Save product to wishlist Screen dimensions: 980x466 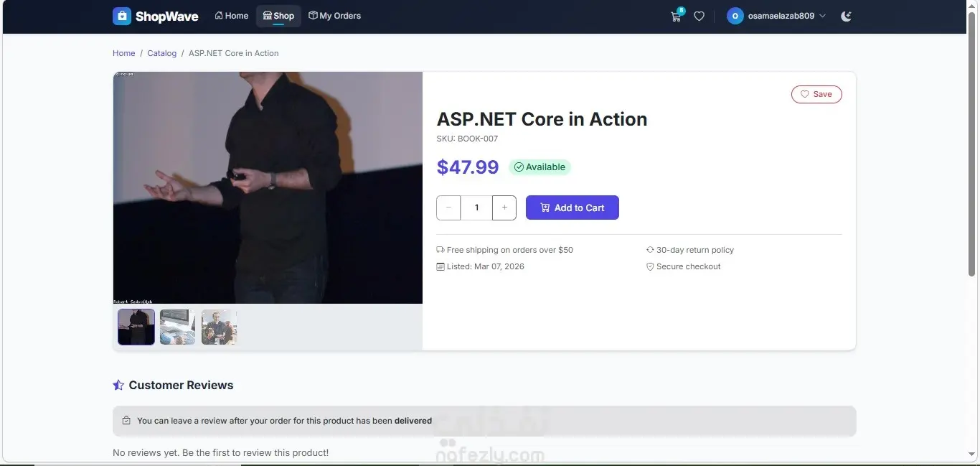[816, 94]
